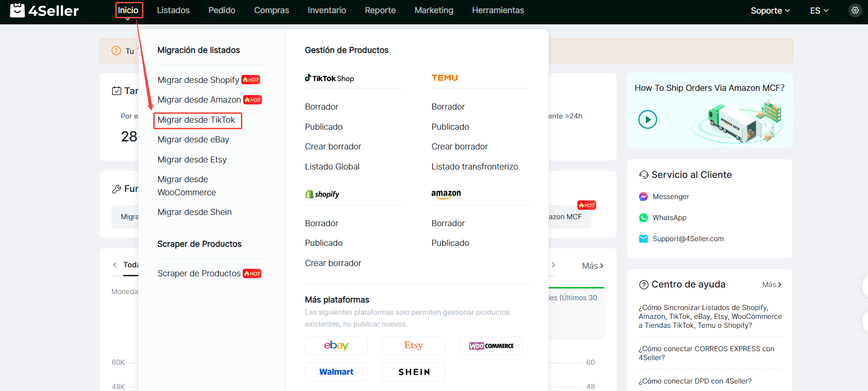Open Amazon Borrador
The image size is (868, 391).
(448, 223)
